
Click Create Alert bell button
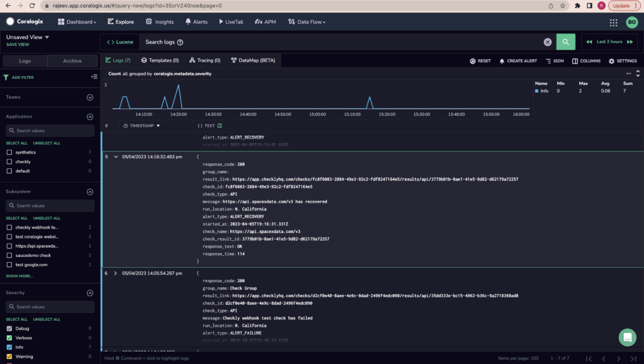(518, 61)
